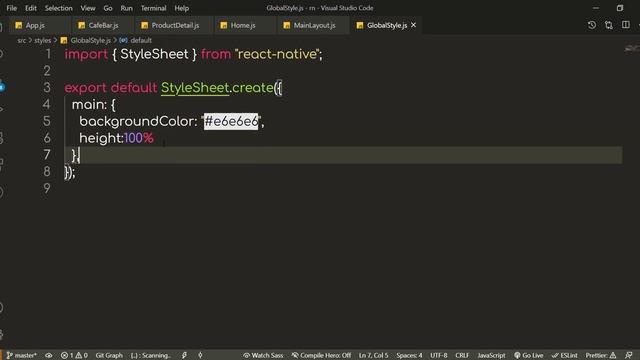Toggle the eye icon beside master branch
Screen dimensions: 640x360
tap(49, 355)
